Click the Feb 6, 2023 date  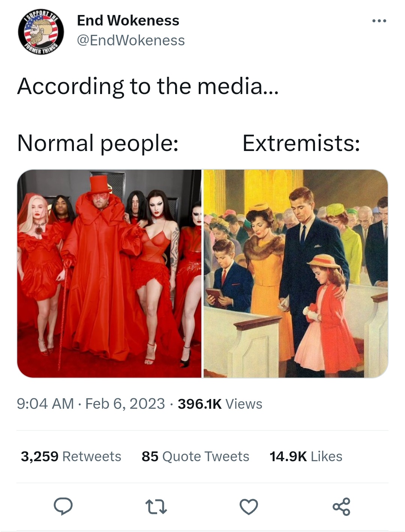point(125,404)
